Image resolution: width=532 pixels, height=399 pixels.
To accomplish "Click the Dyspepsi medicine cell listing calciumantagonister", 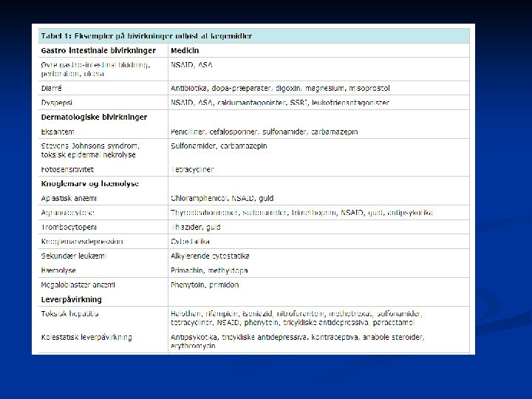I will click(280, 103).
